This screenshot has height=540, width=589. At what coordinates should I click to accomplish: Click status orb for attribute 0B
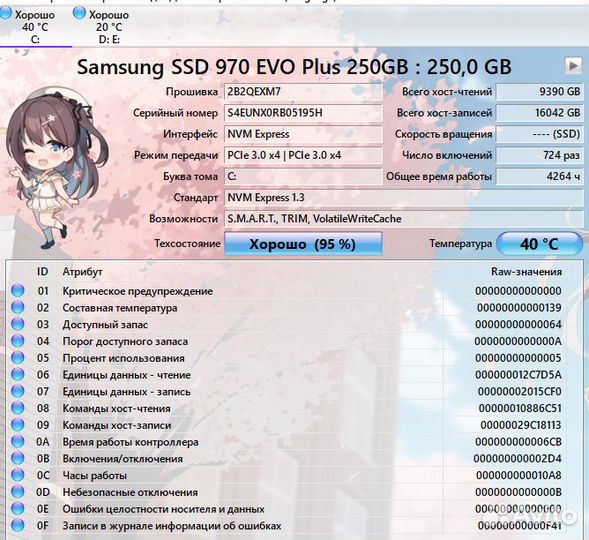tap(17, 458)
